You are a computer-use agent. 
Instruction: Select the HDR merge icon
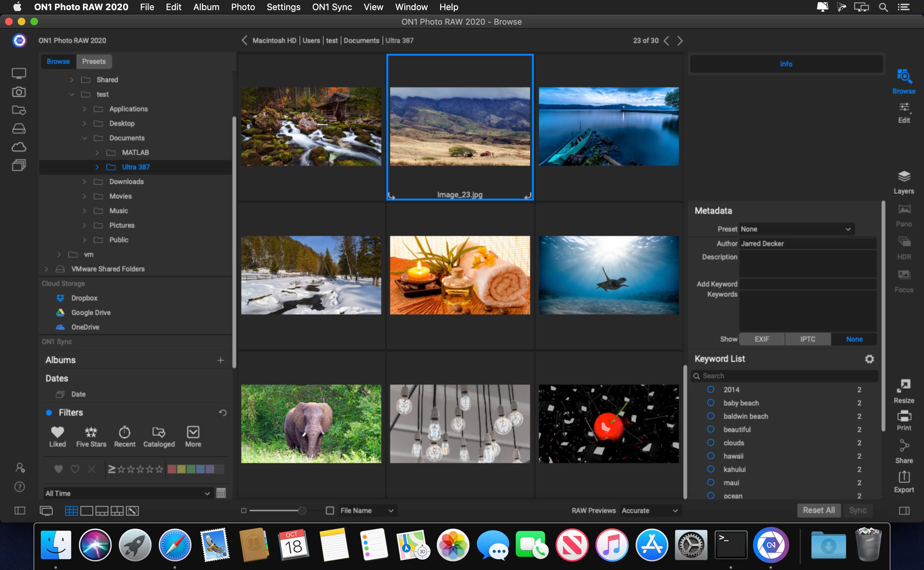[x=904, y=243]
